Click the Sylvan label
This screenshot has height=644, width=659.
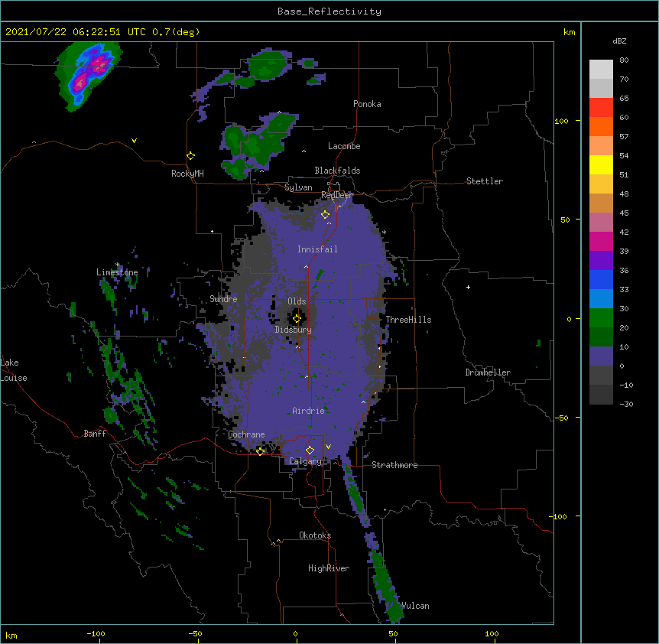pyautogui.click(x=298, y=187)
